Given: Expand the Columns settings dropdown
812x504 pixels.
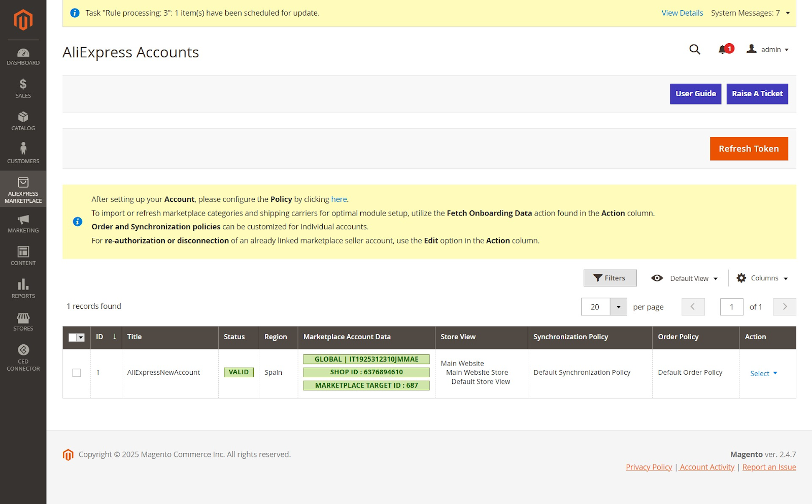Looking at the screenshot, I should coord(763,278).
